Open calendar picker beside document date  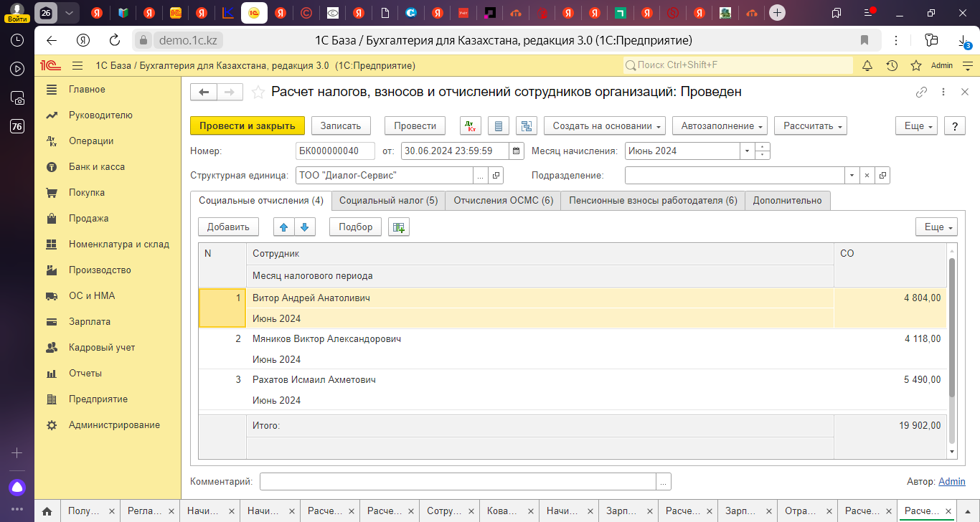(517, 151)
